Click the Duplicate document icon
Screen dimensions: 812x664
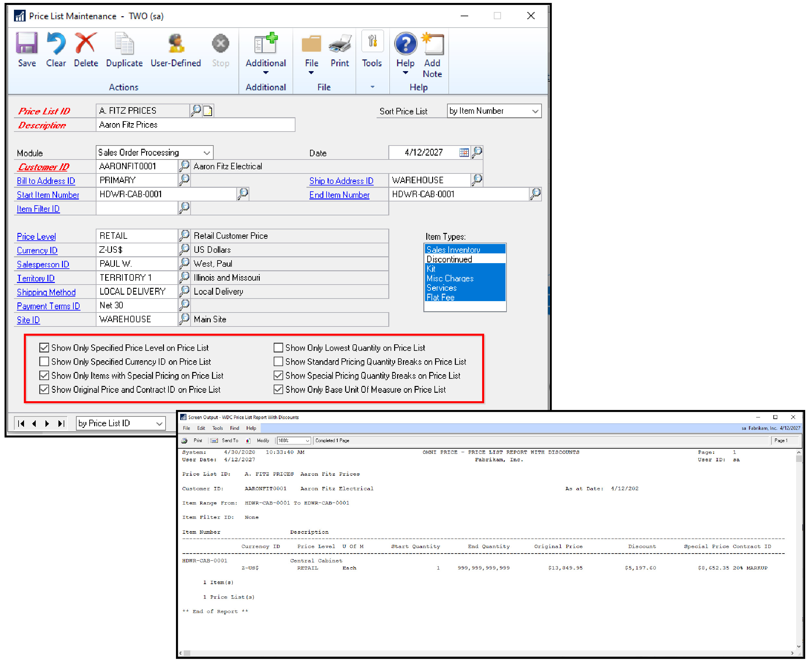(124, 43)
